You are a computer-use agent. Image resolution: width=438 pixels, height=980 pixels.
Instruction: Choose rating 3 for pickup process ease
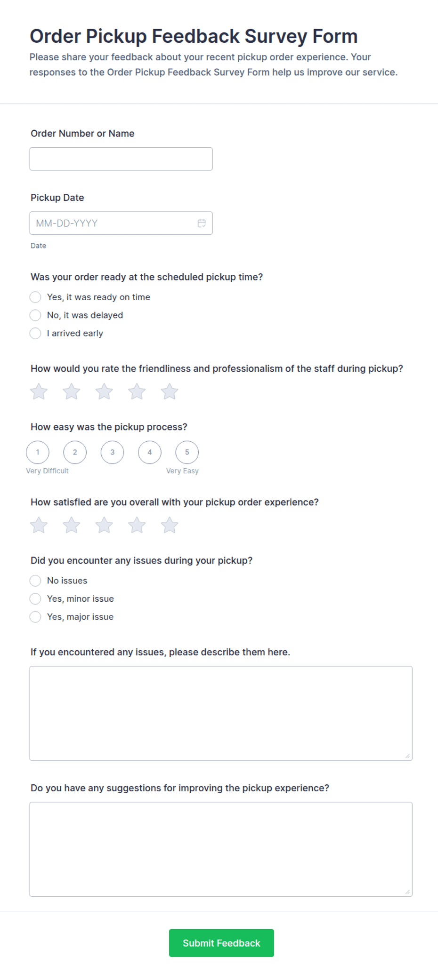pos(112,452)
